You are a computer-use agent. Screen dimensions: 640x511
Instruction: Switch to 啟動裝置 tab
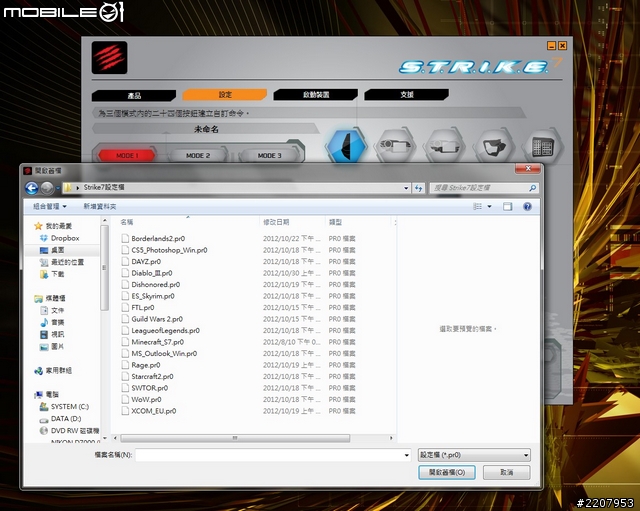(316, 95)
